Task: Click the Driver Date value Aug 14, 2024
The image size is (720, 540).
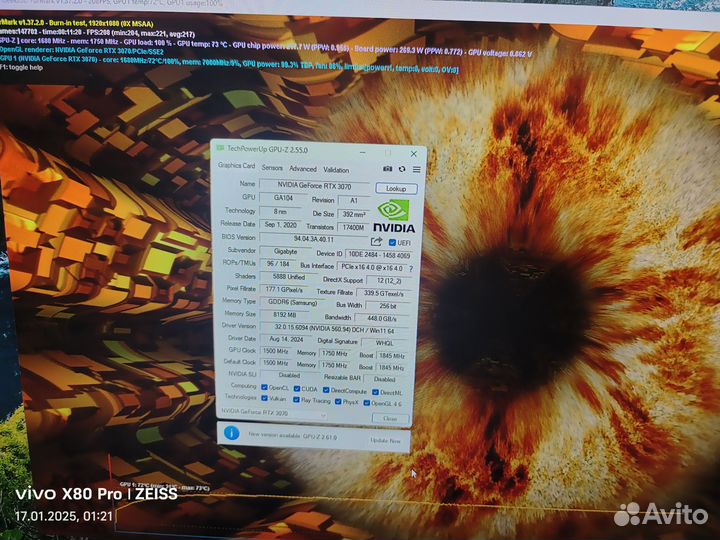Action: tap(286, 339)
